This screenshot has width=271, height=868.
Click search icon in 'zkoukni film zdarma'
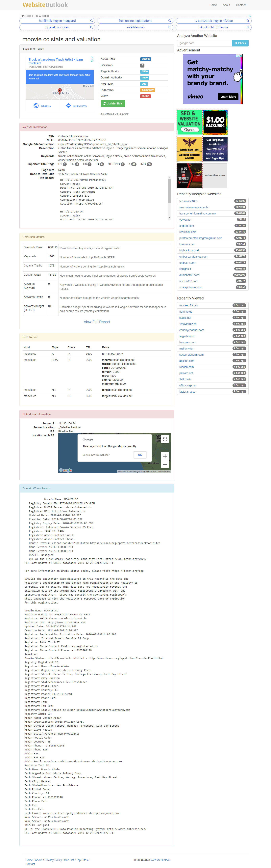(x=248, y=28)
